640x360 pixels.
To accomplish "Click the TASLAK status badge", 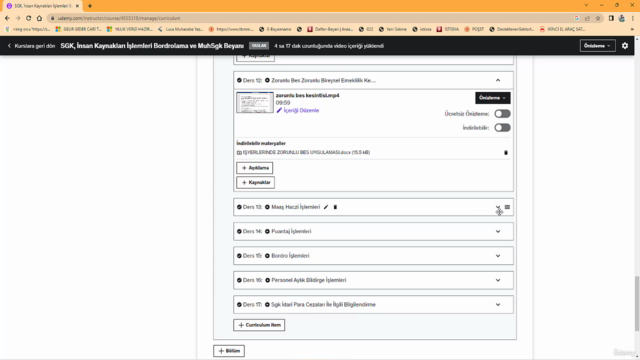I will (259, 46).
